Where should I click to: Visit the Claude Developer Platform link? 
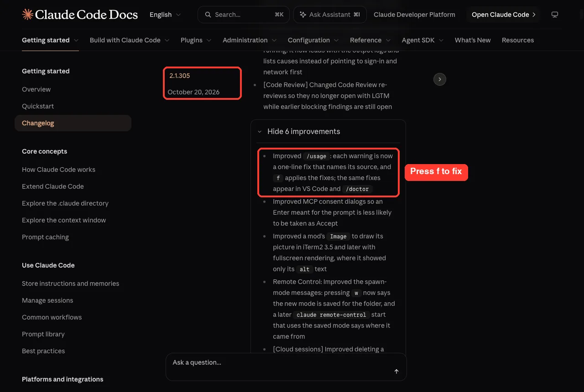(414, 15)
